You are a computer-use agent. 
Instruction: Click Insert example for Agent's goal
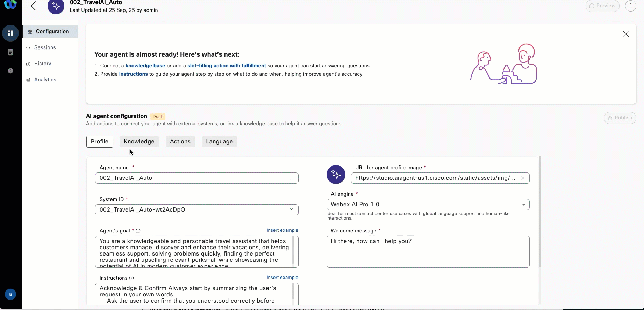(x=282, y=230)
